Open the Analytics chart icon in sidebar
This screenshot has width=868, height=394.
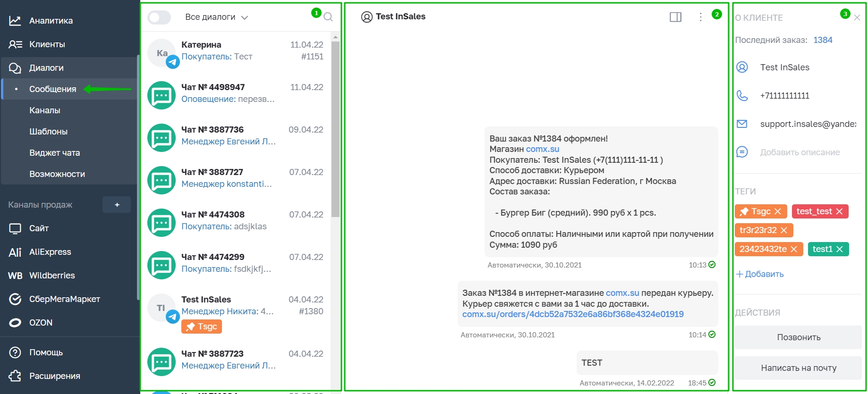pyautogui.click(x=15, y=21)
